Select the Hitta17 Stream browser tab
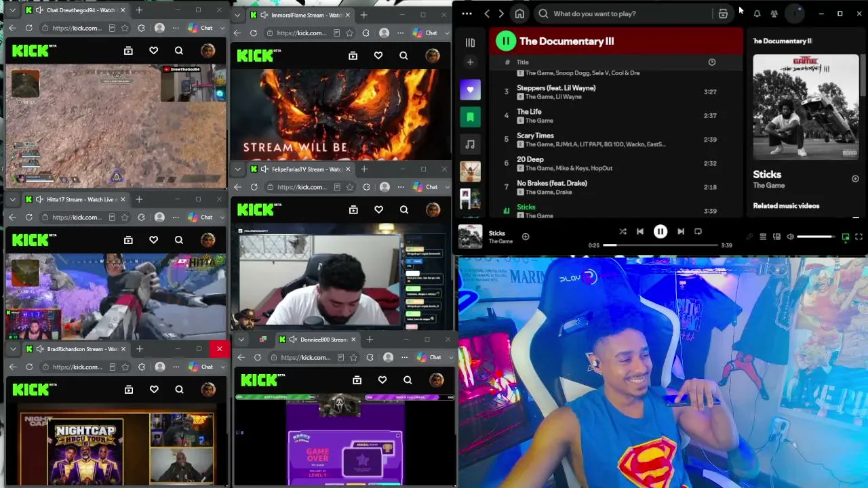Screen dimensions: 868x488 [75, 199]
